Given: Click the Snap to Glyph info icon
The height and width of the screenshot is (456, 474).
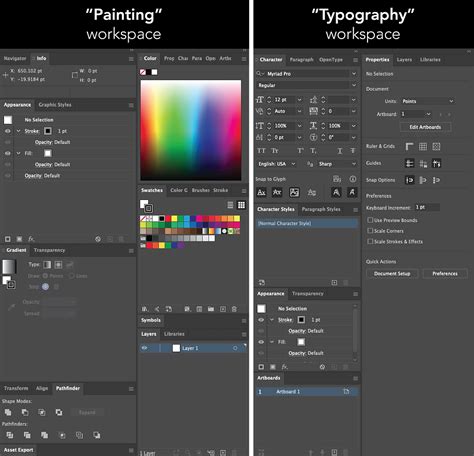Looking at the screenshot, I should click(x=353, y=179).
